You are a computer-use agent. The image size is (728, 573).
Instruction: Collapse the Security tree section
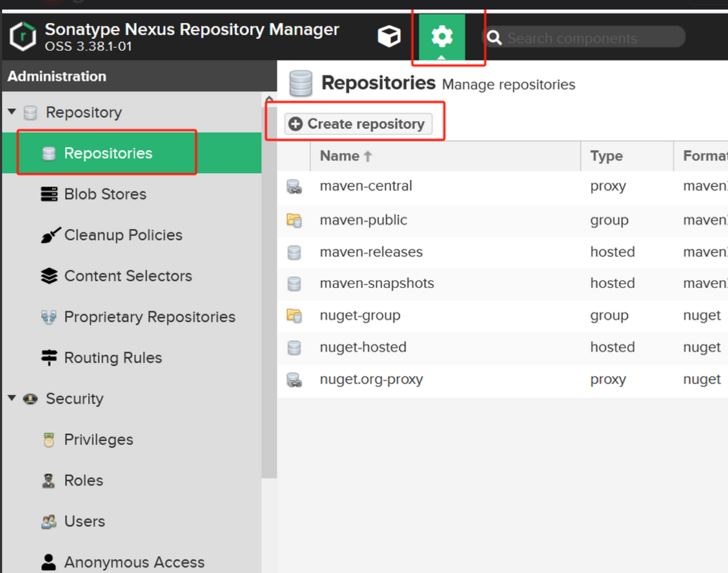(x=12, y=398)
